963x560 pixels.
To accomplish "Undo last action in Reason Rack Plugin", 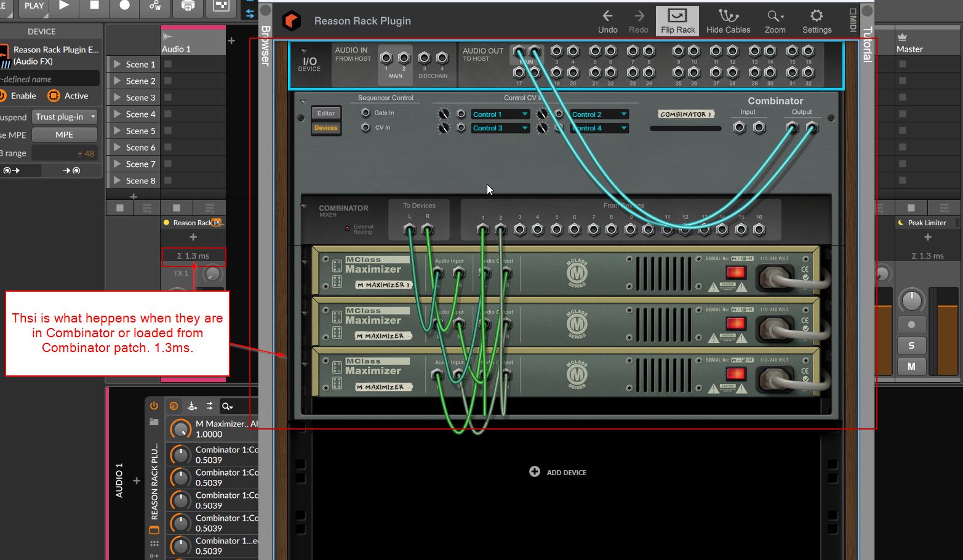I will click(607, 21).
